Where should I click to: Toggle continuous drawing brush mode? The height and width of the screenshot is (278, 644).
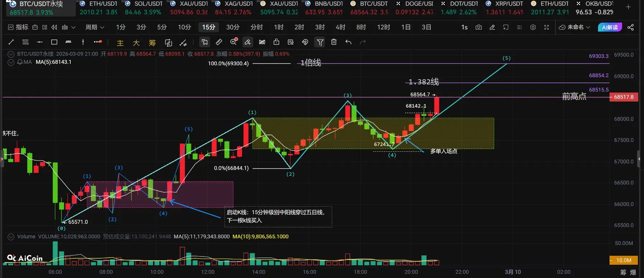(x=247, y=42)
